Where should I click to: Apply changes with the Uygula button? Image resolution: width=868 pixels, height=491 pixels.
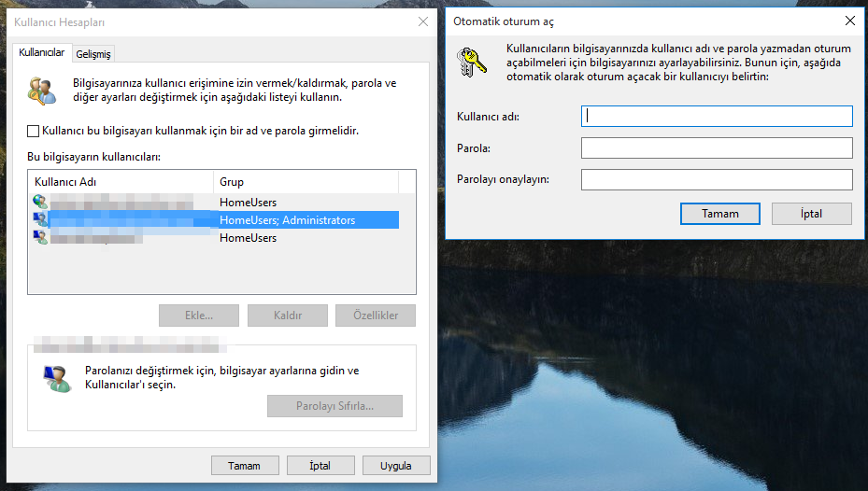[395, 465]
